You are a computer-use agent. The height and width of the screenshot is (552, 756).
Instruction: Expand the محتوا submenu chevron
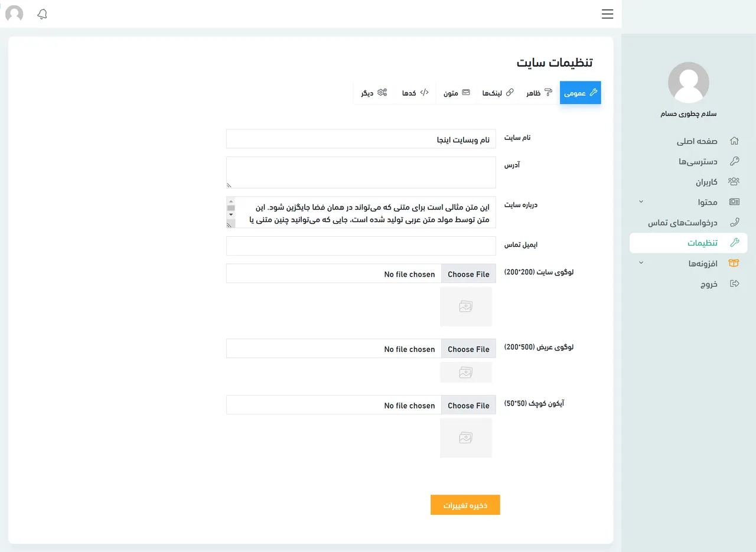641,202
